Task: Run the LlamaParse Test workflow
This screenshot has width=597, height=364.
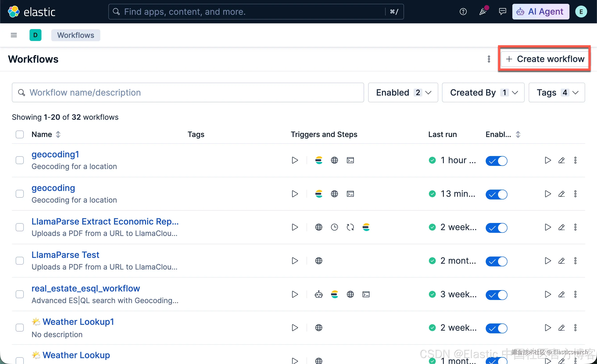Action: (548, 261)
